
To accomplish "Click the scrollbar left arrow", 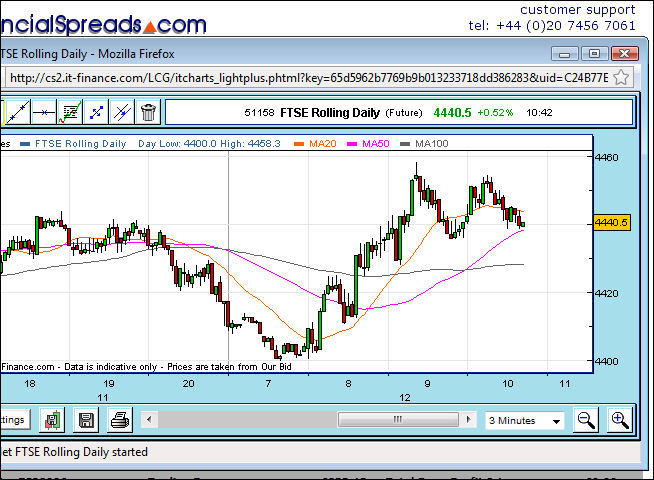I will pos(149,420).
